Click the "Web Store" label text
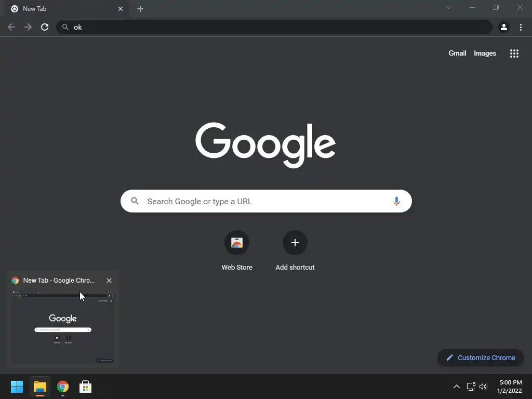The image size is (532, 399). [237, 268]
